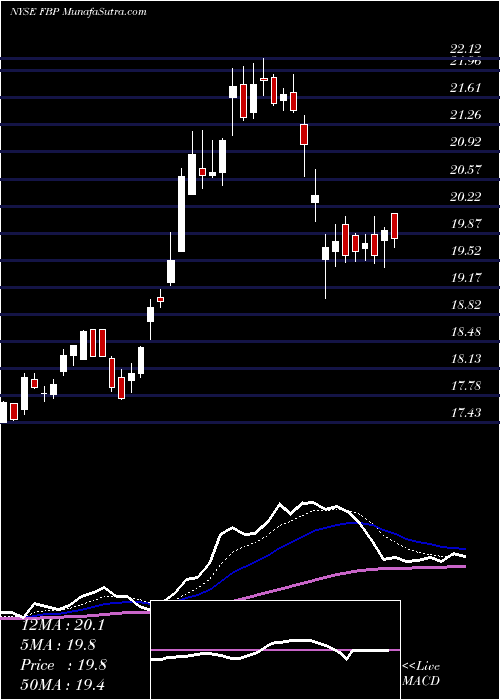Click the tallest white candlestick near 20 price
The width and height of the screenshot is (500, 700).
point(181,214)
